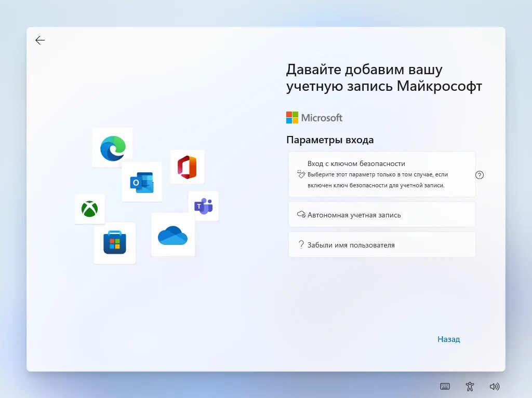Image resolution: width=532 pixels, height=398 pixels.
Task: Select the Microsoft Edge icon
Action: tap(113, 148)
